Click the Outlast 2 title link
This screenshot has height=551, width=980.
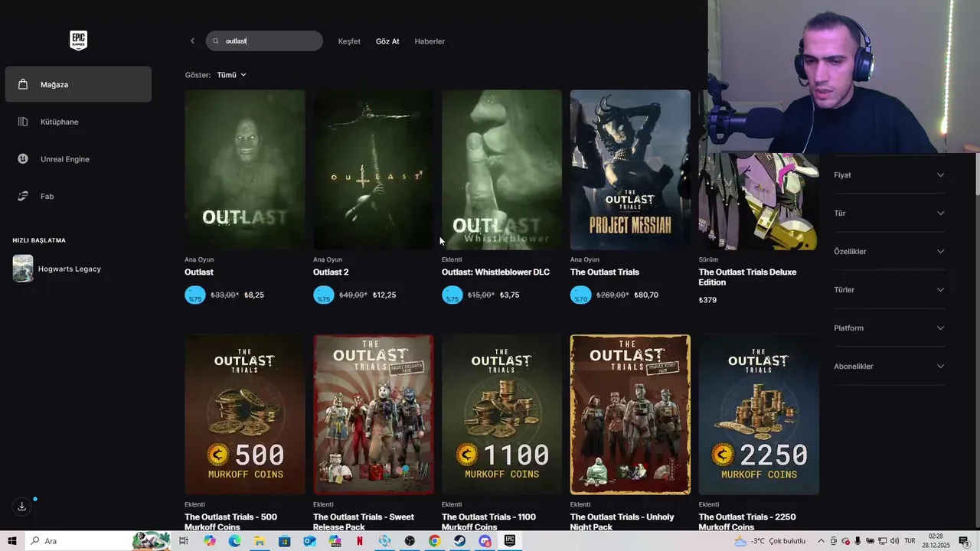(x=331, y=272)
